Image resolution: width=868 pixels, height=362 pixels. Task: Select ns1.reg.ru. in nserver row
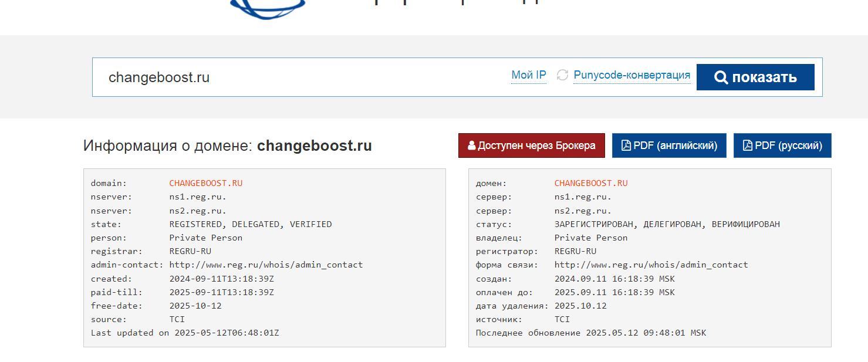198,197
